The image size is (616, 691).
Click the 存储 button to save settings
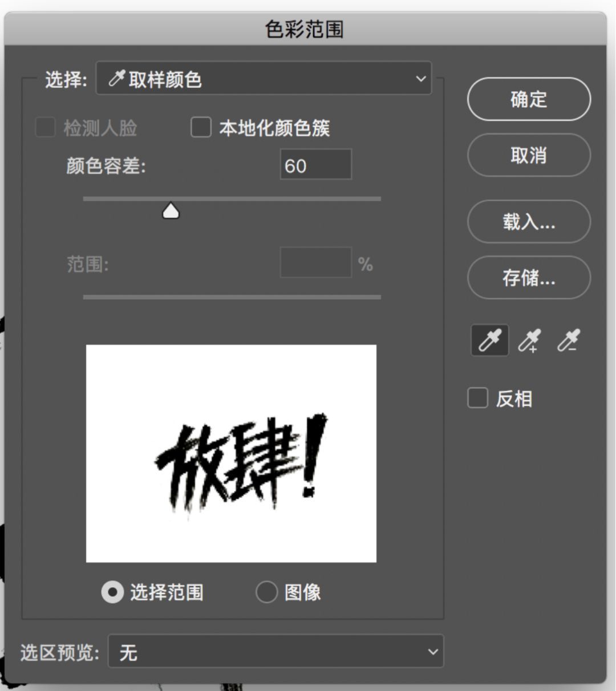pos(528,278)
